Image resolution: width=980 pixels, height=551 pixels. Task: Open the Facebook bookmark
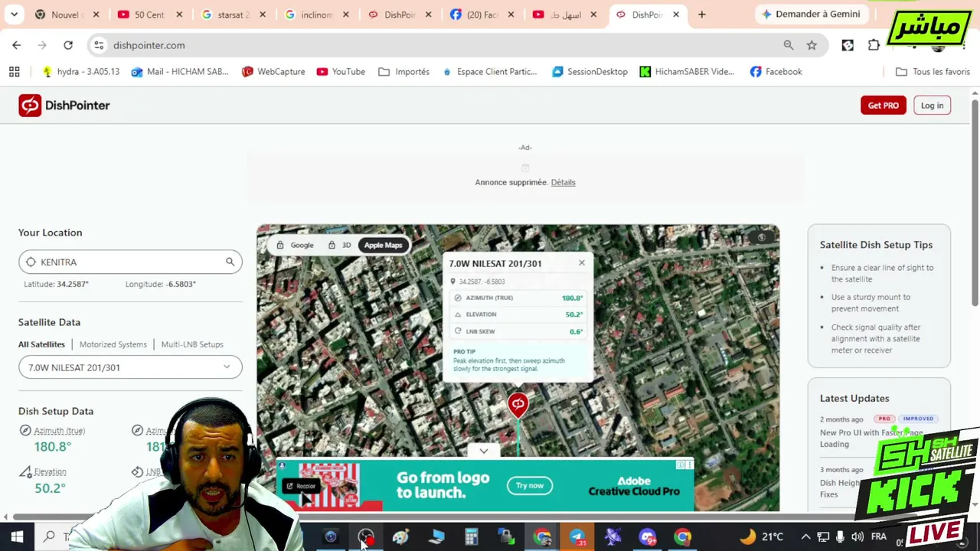[776, 71]
